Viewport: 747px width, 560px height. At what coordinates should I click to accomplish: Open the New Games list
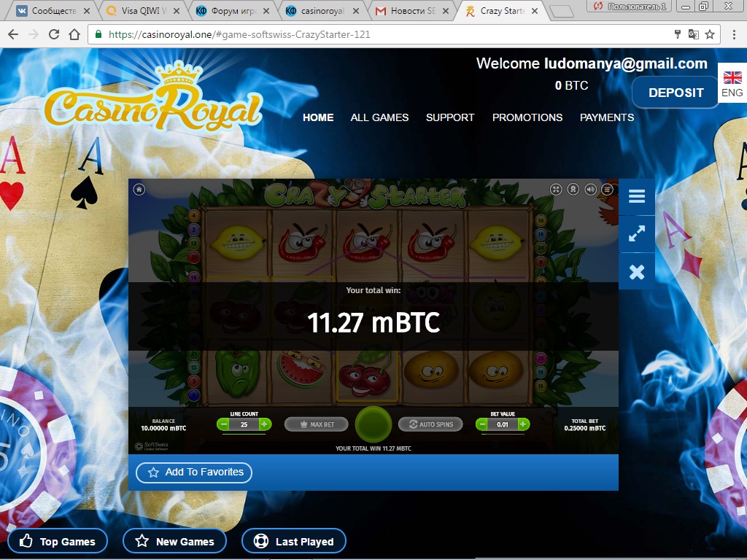[174, 542]
